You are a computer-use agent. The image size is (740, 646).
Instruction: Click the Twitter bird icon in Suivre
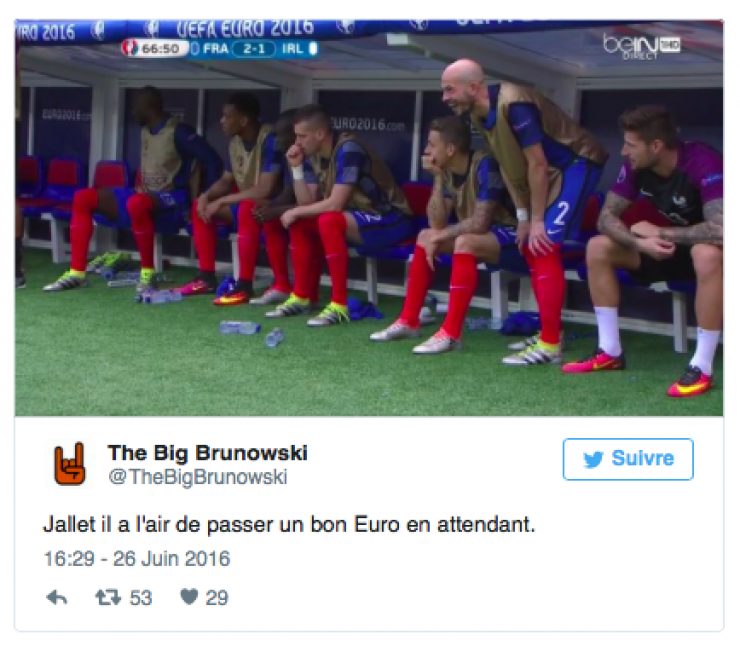[593, 459]
